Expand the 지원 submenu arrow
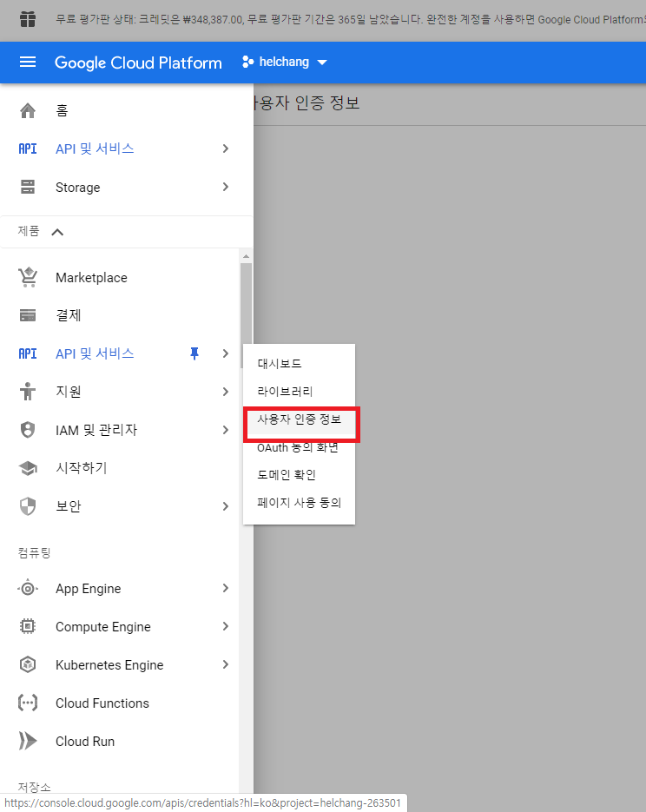Viewport: 646px width, 812px height. pos(225,392)
